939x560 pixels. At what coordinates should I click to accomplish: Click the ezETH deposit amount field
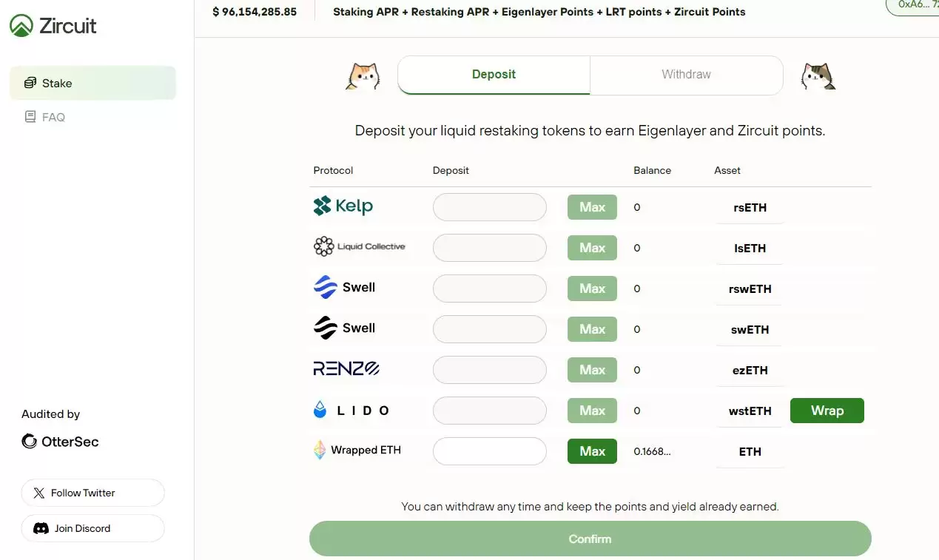click(489, 369)
